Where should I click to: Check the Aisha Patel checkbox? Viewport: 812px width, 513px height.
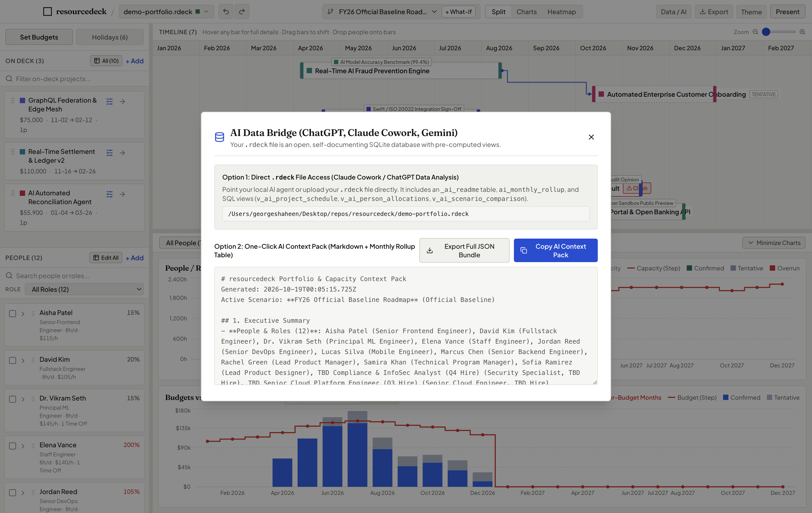click(x=13, y=314)
